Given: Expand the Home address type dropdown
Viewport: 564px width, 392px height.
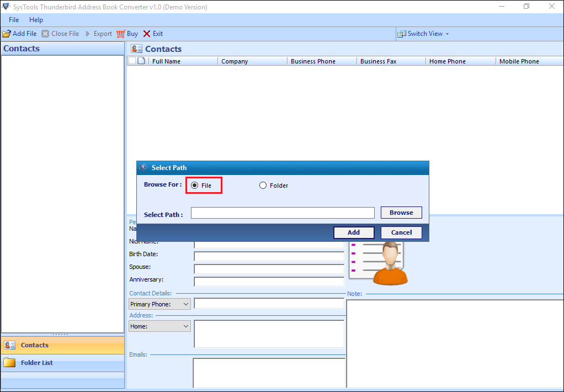Looking at the screenshot, I should click(x=185, y=326).
